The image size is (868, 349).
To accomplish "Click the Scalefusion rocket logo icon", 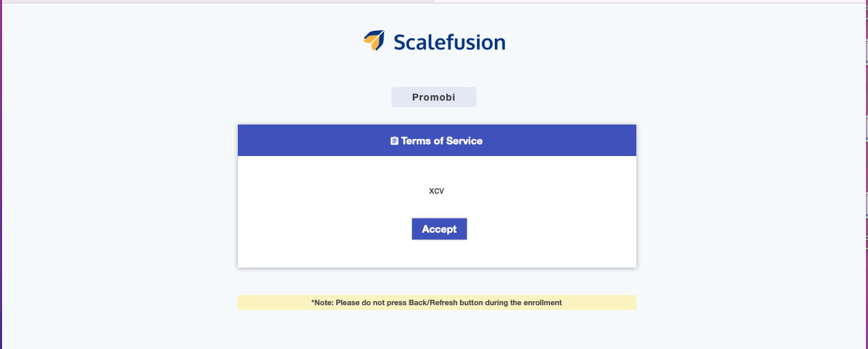I will pos(374,41).
